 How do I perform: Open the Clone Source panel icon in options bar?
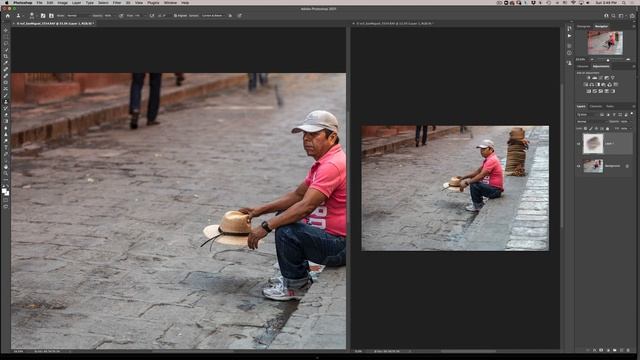51,16
